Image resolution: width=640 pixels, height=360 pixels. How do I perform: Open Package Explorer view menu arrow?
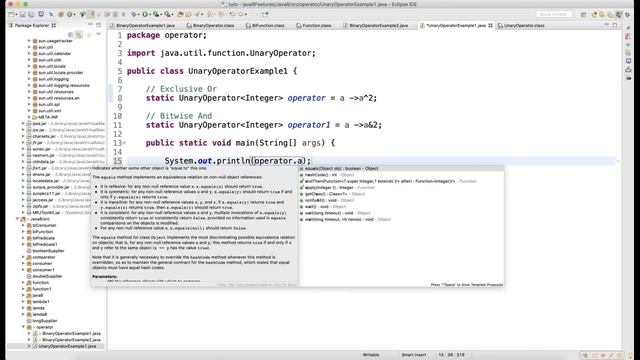[x=98, y=35]
